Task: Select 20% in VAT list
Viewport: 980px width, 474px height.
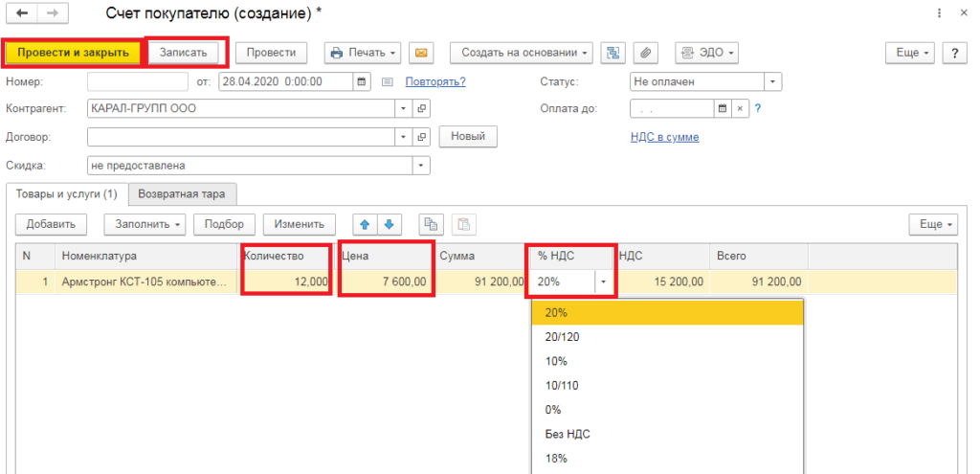Action: (x=667, y=313)
